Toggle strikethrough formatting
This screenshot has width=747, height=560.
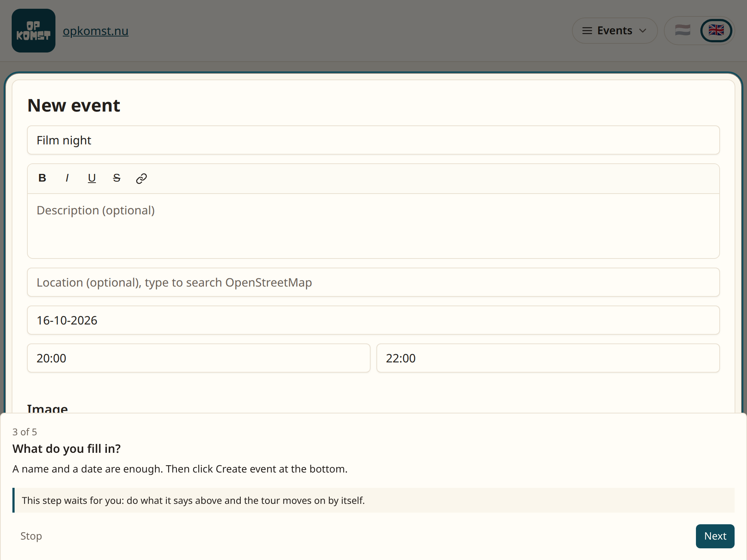click(x=117, y=178)
